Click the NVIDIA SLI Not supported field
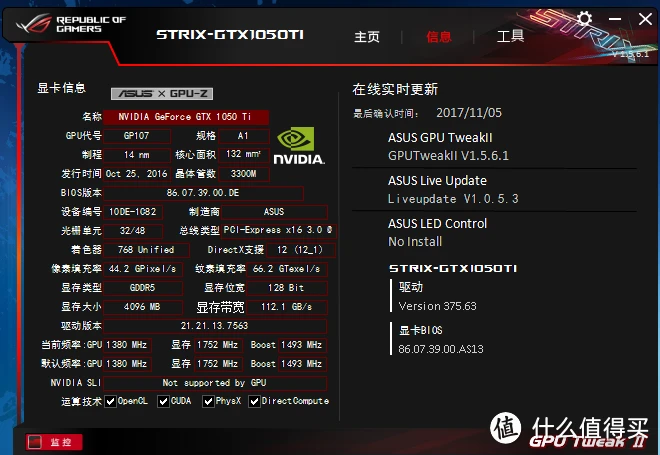Image resolution: width=660 pixels, height=455 pixels. tap(215, 383)
